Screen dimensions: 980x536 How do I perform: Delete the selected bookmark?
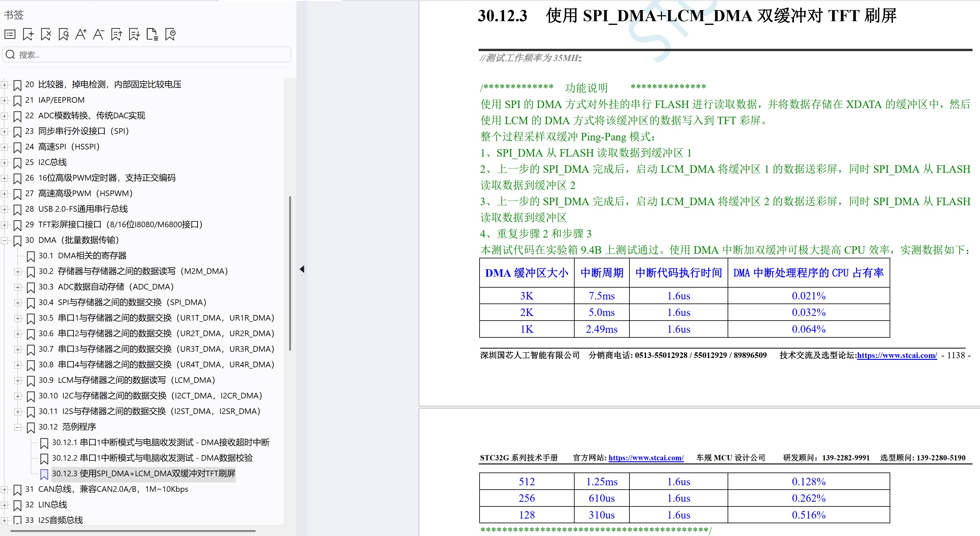(x=46, y=34)
